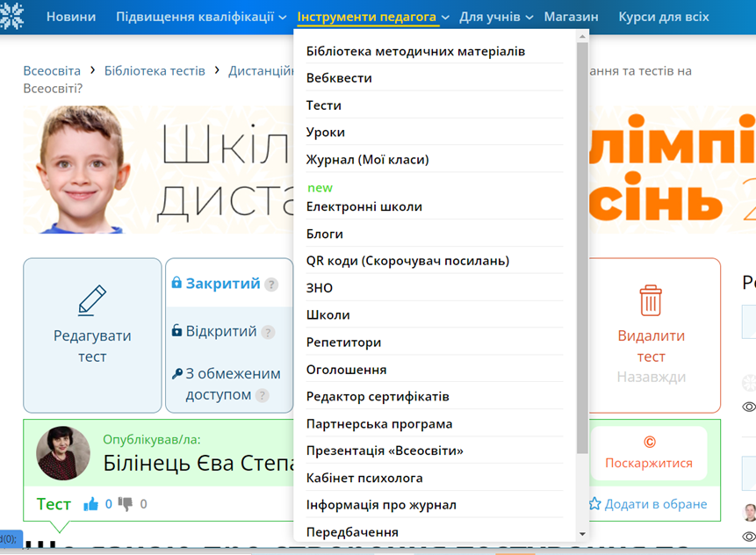Click the dropdown menu scrollbar down arrow
Image resolution: width=756 pixels, height=555 pixels.
coord(582,534)
